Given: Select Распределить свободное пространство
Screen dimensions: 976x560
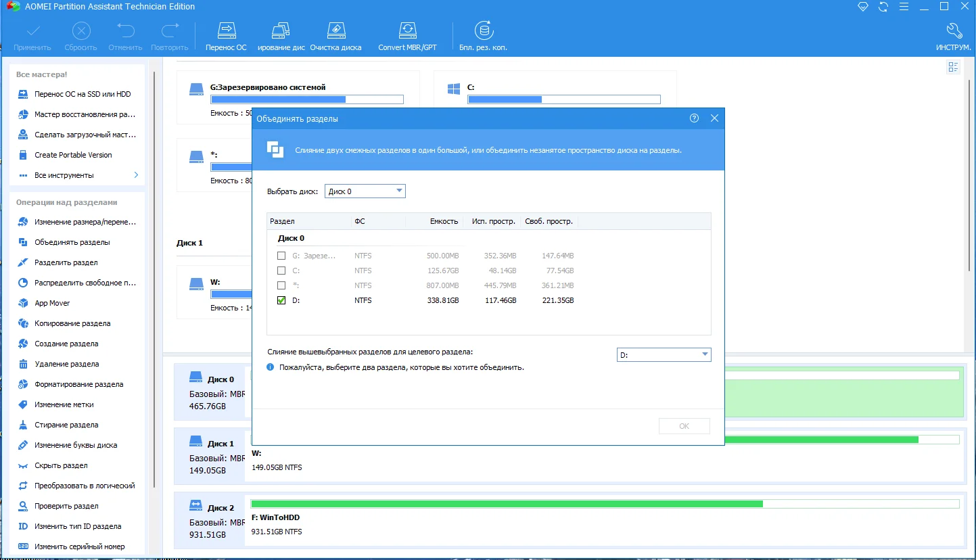Looking at the screenshot, I should (x=77, y=283).
